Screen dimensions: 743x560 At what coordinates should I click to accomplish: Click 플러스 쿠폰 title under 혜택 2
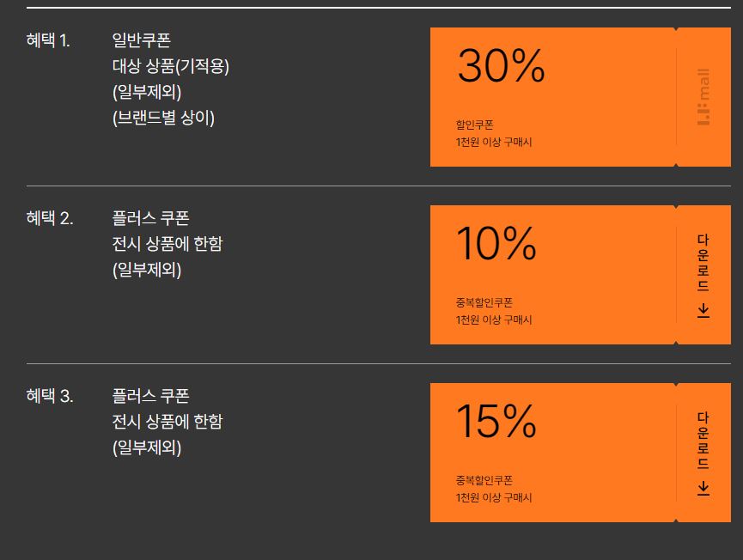point(150,218)
